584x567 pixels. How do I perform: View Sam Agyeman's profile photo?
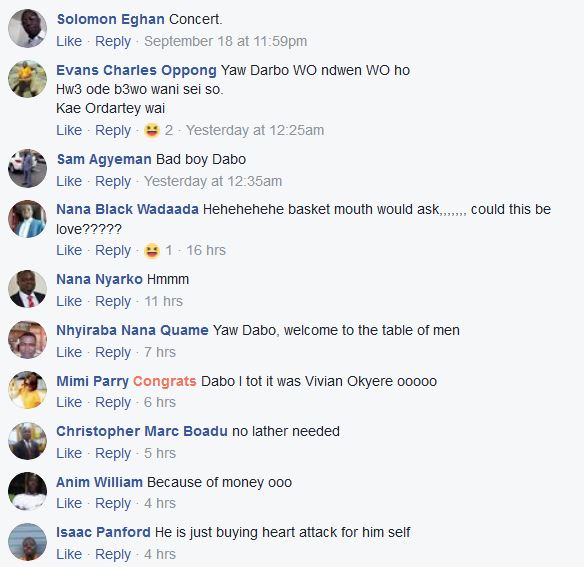click(x=28, y=168)
